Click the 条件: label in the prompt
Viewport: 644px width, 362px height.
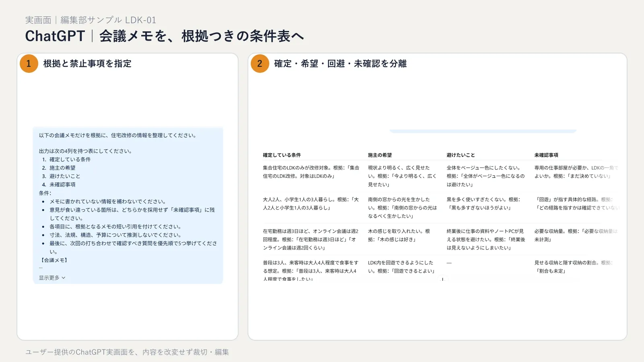[45, 193]
